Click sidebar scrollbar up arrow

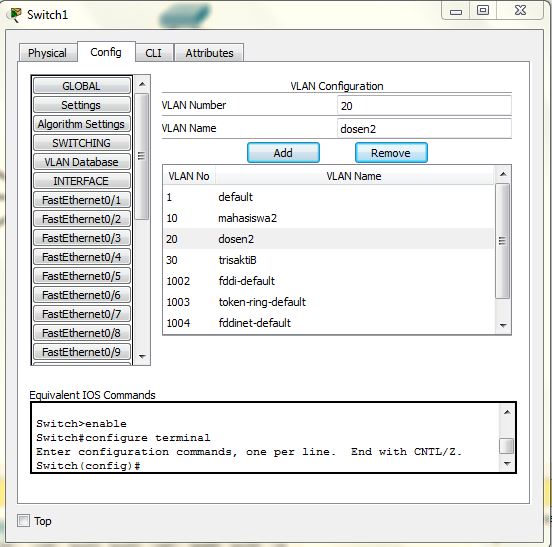142,84
